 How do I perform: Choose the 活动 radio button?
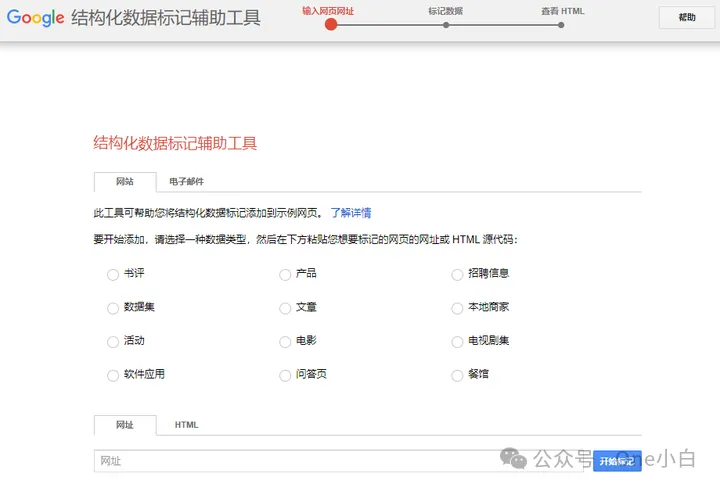click(x=113, y=342)
